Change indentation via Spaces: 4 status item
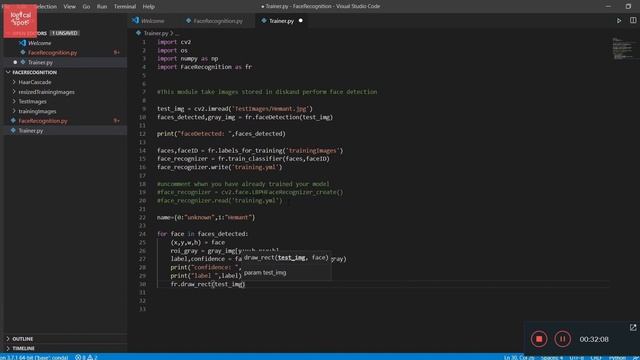 tap(551, 358)
